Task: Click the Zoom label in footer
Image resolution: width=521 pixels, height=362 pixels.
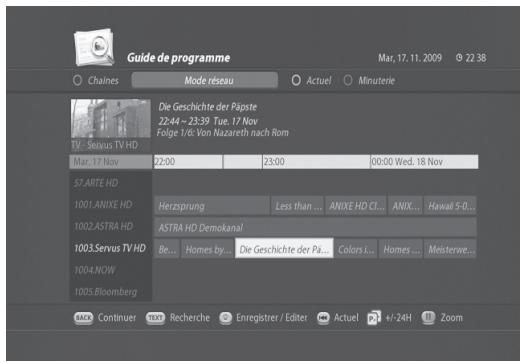Action: 451,318
